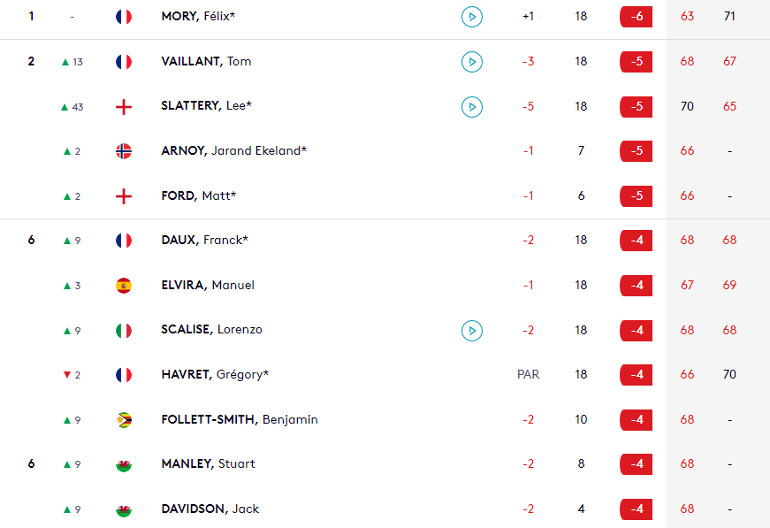The image size is (770, 528).
Task: Open player profile for Arnoy, Jarand Ekeland
Action: [234, 151]
